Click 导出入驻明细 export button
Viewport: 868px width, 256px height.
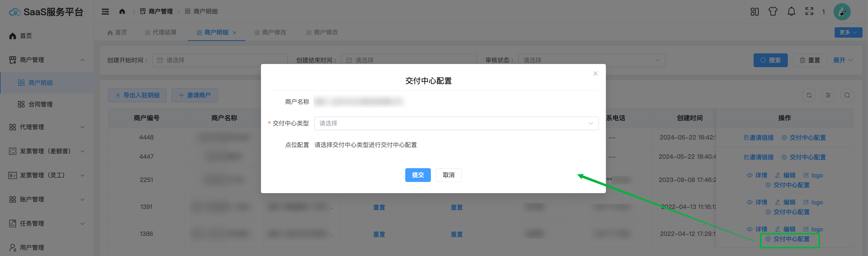[137, 96]
